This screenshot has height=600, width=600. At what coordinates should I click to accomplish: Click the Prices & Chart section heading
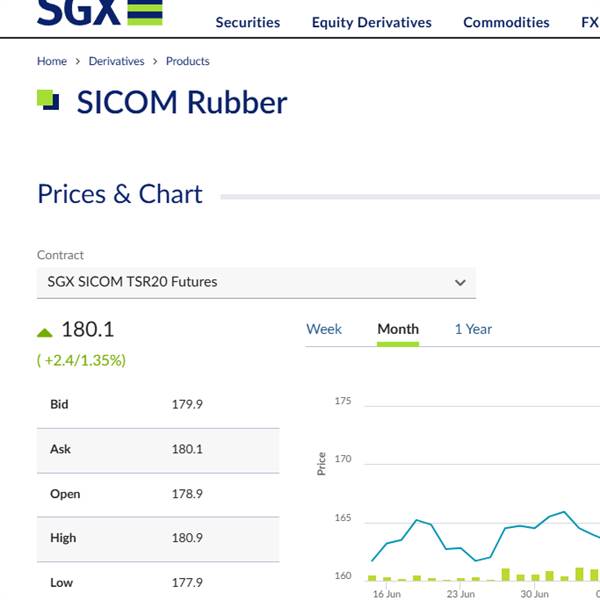pos(120,194)
